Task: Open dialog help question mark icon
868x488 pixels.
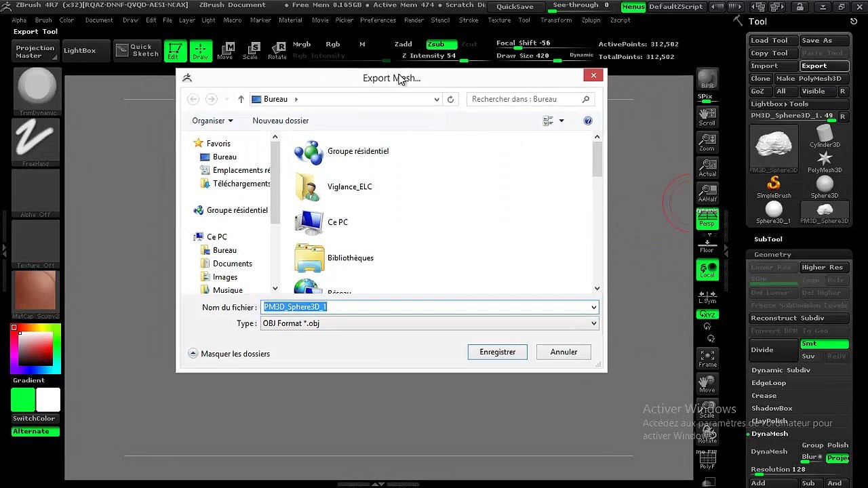Action: 588,121
